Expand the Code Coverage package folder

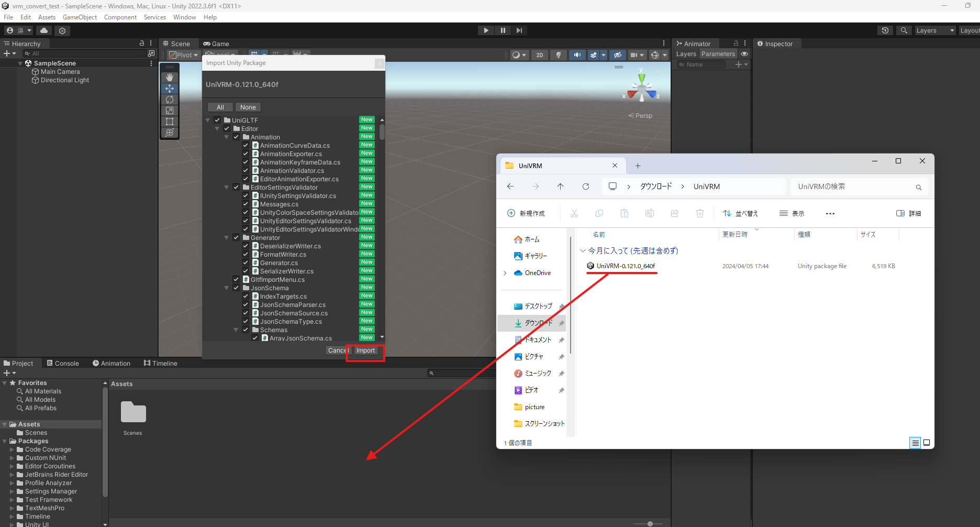(12, 449)
